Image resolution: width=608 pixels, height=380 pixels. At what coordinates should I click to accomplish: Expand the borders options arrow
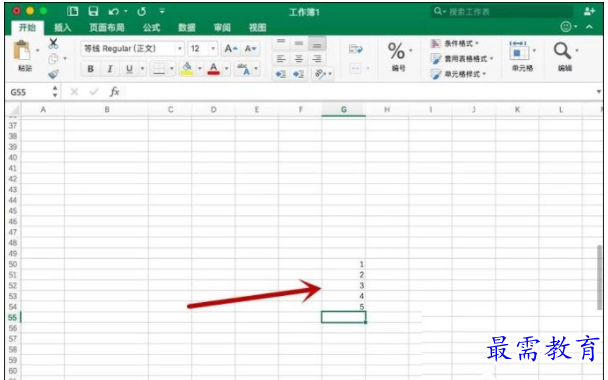pos(172,69)
